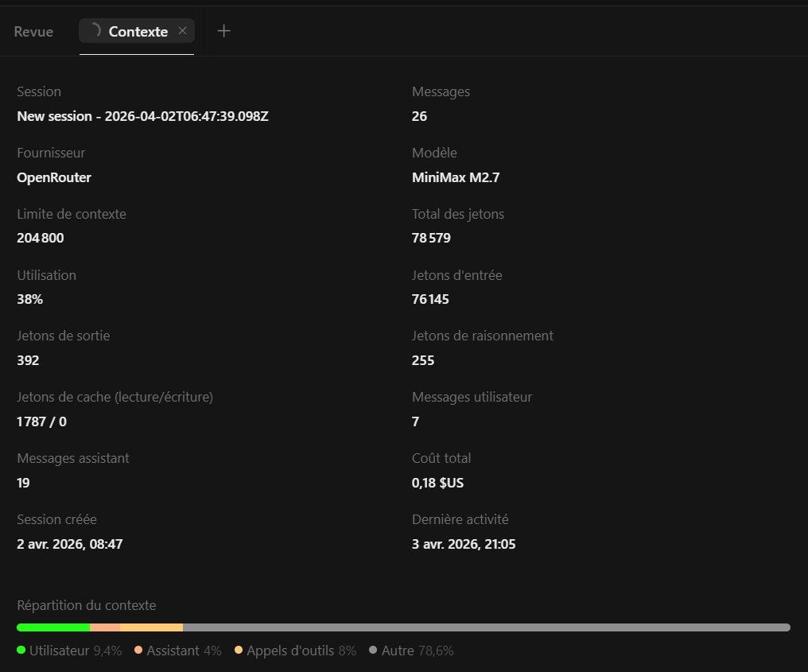This screenshot has width=808, height=672.
Task: Click the 'MiniMax M2.7' model value
Action: pyautogui.click(x=456, y=177)
